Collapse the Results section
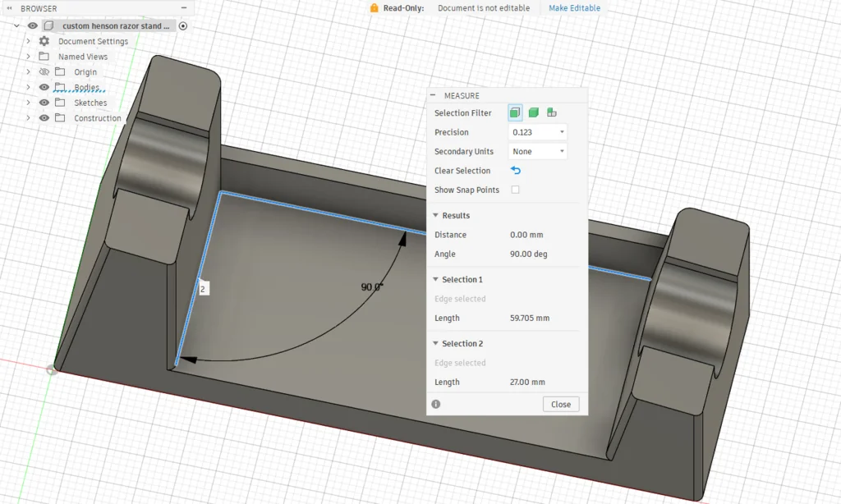Image resolution: width=841 pixels, height=504 pixels. pos(436,215)
